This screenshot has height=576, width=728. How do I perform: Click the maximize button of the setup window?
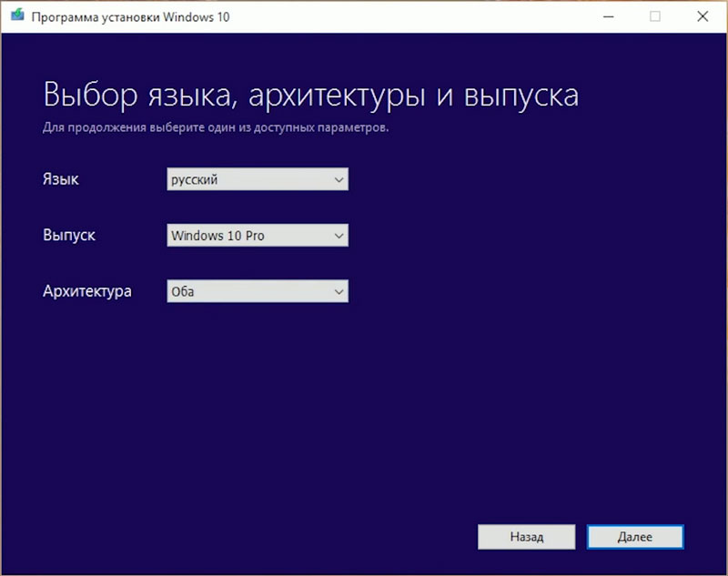pos(653,16)
